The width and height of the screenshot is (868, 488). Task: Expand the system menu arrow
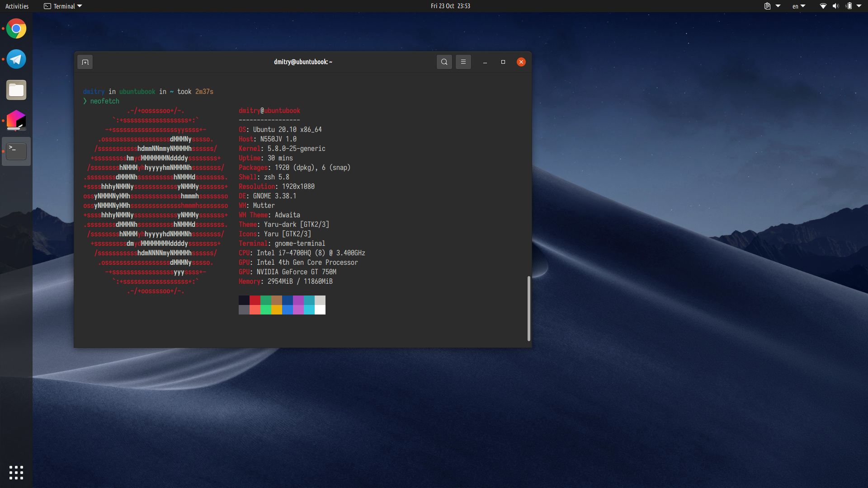tap(859, 6)
